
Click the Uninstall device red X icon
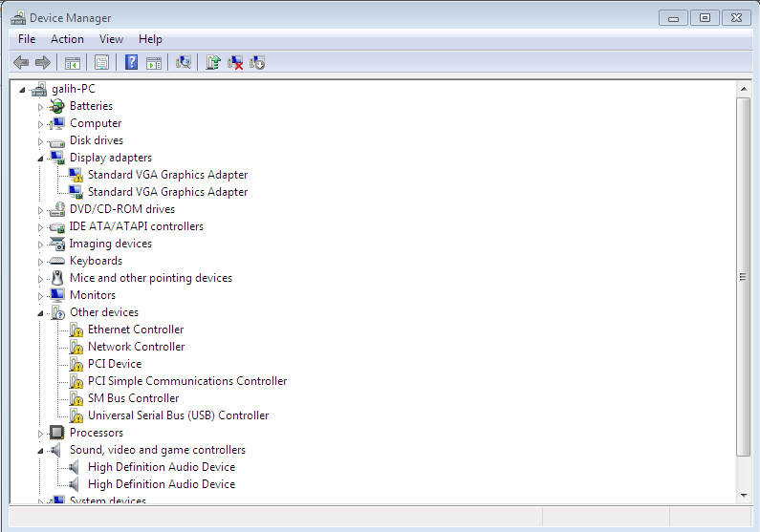pos(235,62)
